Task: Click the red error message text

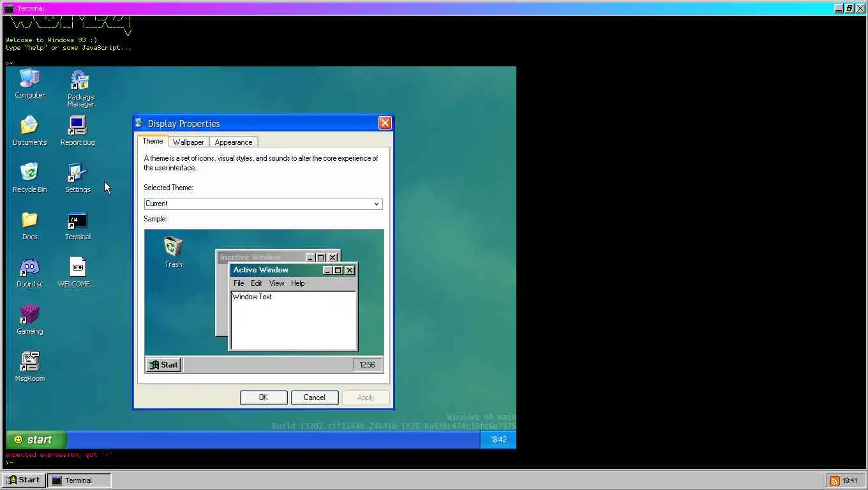Action: (x=59, y=455)
